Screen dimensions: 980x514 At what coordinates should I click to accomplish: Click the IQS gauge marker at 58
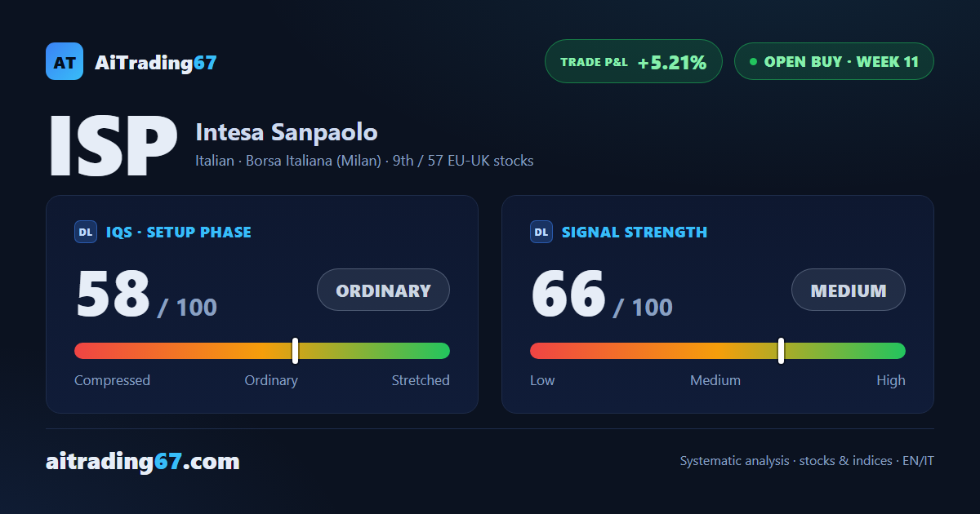295,351
